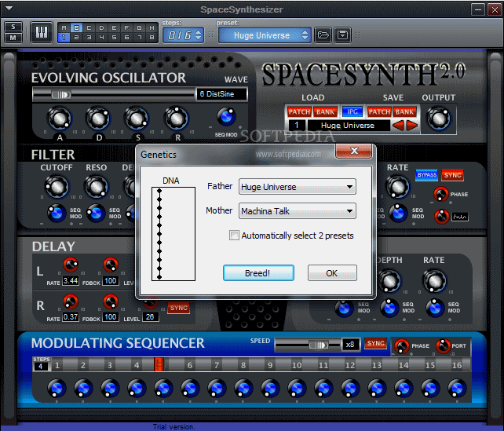Click the Breed! button
This screenshot has height=431, width=504.
258,273
